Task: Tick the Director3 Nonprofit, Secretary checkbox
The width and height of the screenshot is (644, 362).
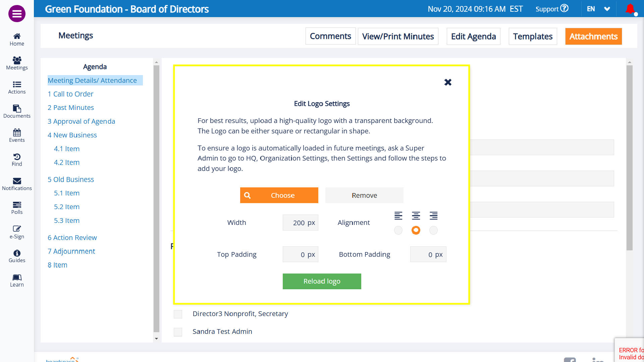Action: pyautogui.click(x=178, y=314)
